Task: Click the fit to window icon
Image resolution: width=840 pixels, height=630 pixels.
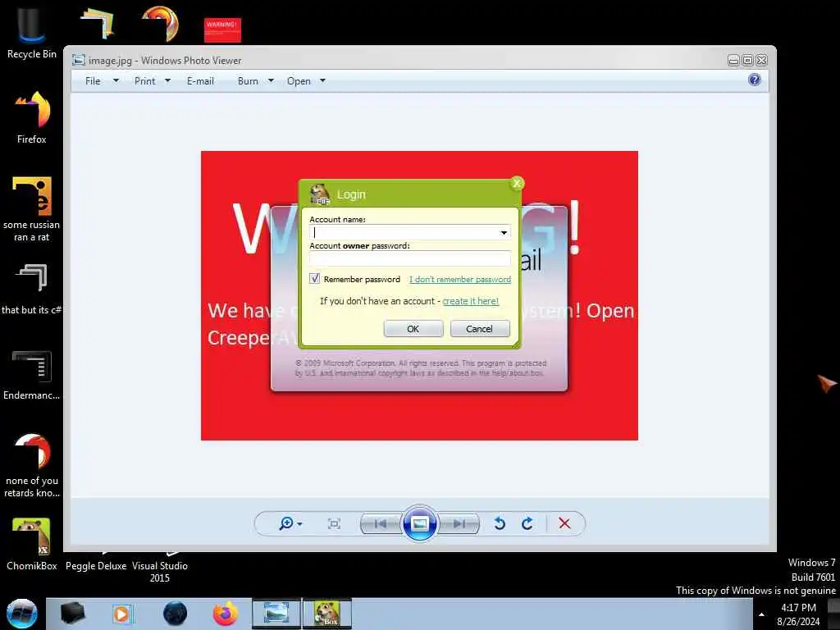Action: tap(334, 523)
